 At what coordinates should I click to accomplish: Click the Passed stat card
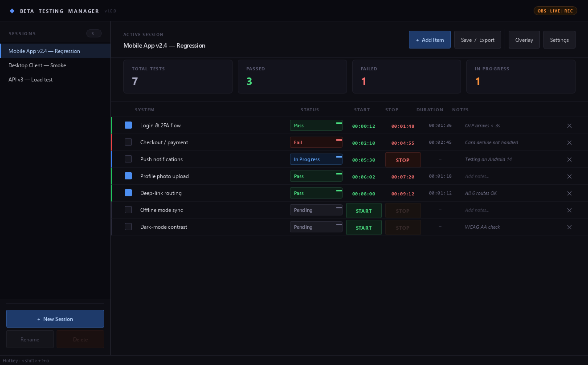[x=292, y=77]
